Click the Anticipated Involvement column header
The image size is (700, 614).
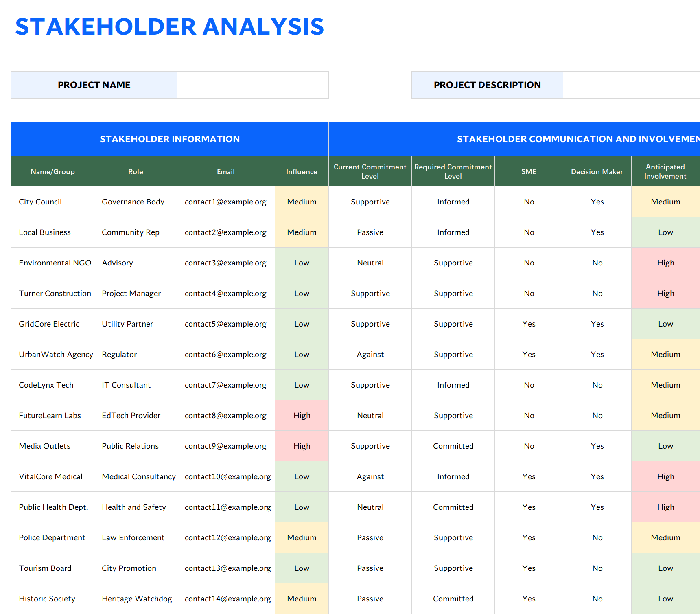(665, 171)
